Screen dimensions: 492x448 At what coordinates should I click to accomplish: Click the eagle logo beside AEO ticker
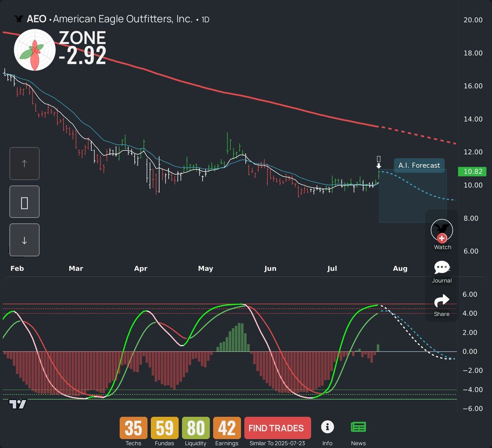point(19,19)
